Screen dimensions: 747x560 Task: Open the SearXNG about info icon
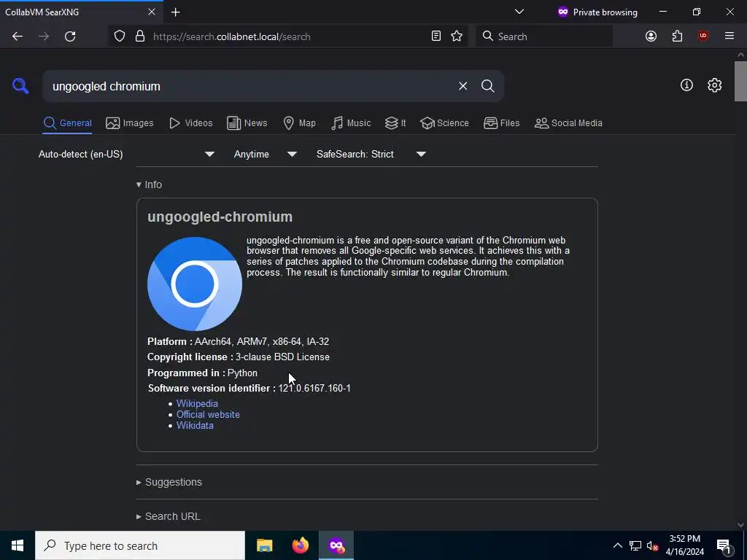686,85
